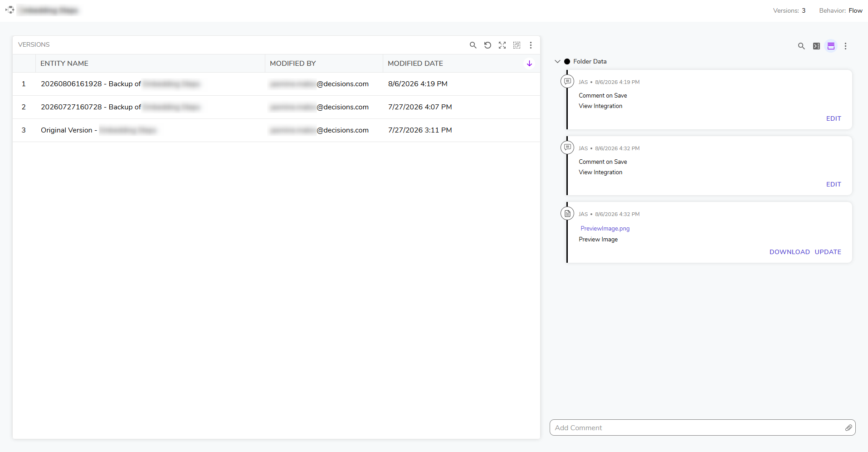Click the dark square icon in the Folder Data toolbar
Viewport: 868px width, 452px height.
tap(816, 46)
